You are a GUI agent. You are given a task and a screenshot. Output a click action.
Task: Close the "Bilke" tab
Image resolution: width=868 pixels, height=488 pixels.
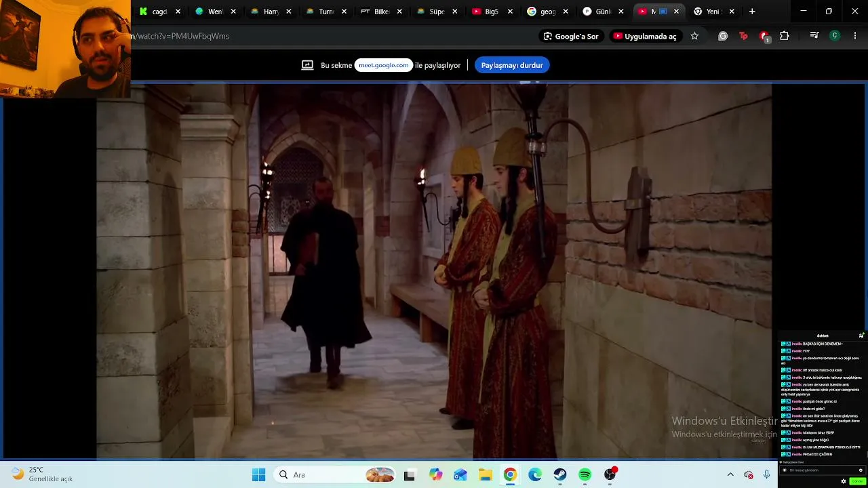click(x=399, y=12)
